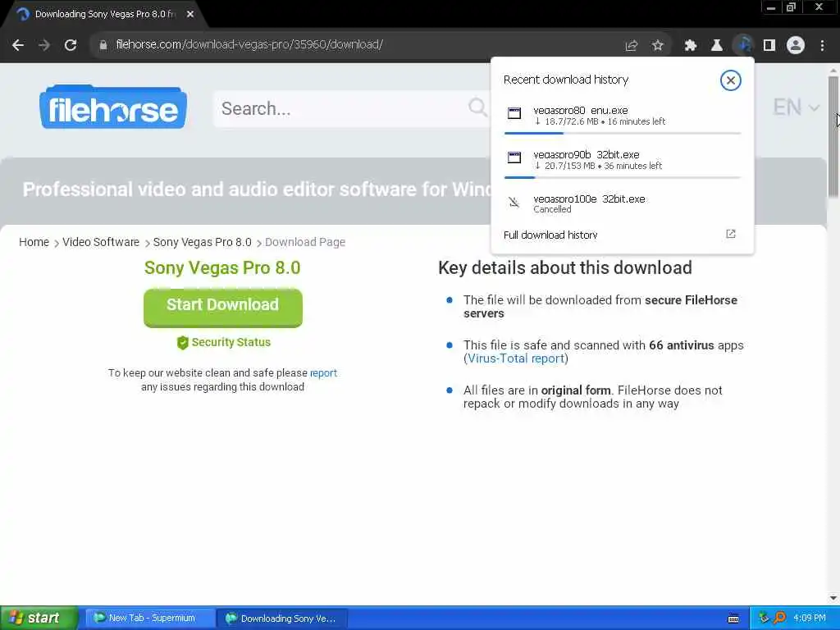Viewport: 840px width, 630px height.
Task: Click the search magnifier icon
Action: pyautogui.click(x=477, y=107)
